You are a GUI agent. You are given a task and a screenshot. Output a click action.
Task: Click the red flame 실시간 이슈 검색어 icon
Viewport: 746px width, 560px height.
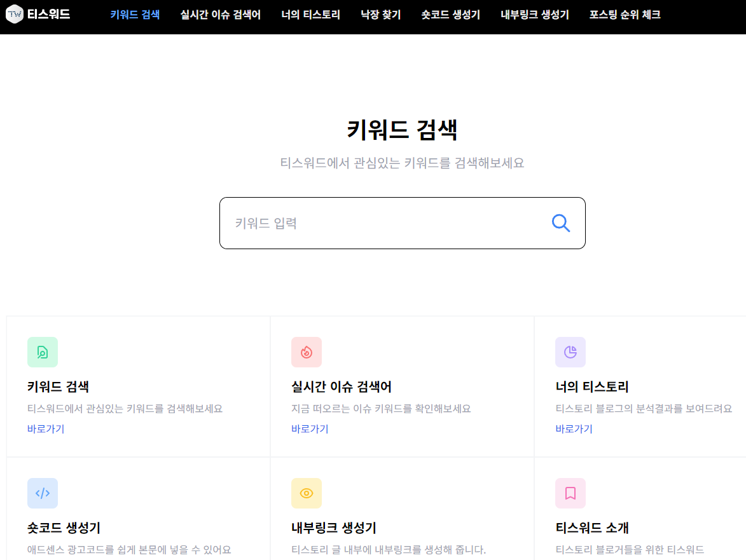pyautogui.click(x=307, y=352)
